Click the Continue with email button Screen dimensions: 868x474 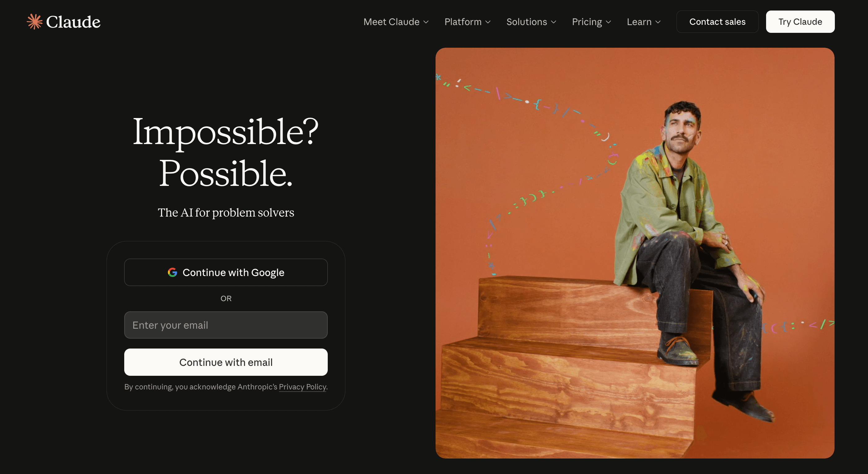(226, 362)
